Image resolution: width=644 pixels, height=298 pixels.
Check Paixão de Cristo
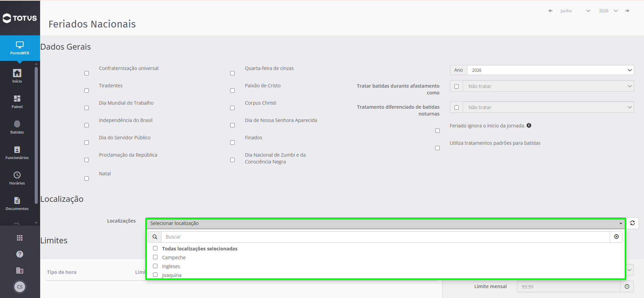coord(232,90)
